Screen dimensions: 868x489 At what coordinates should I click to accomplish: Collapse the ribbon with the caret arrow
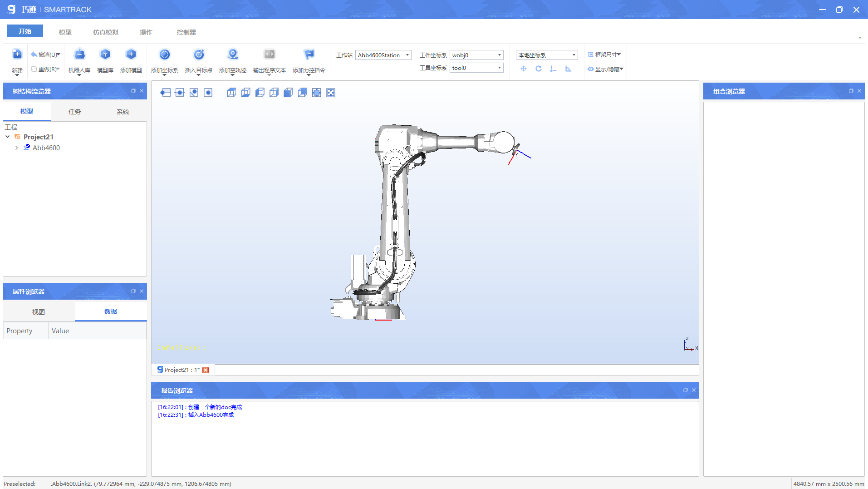[860, 39]
